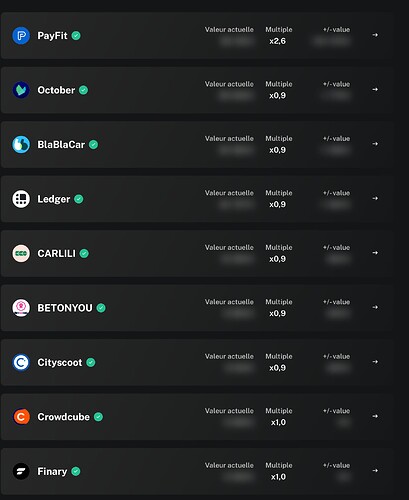This screenshot has width=409, height=500.
Task: Click the Crowdcube logo icon
Action: pos(21,417)
